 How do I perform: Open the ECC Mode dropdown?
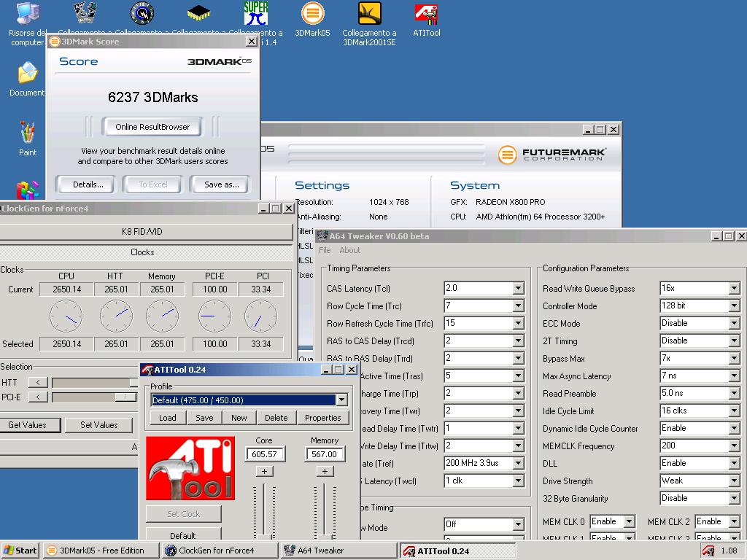coord(734,323)
